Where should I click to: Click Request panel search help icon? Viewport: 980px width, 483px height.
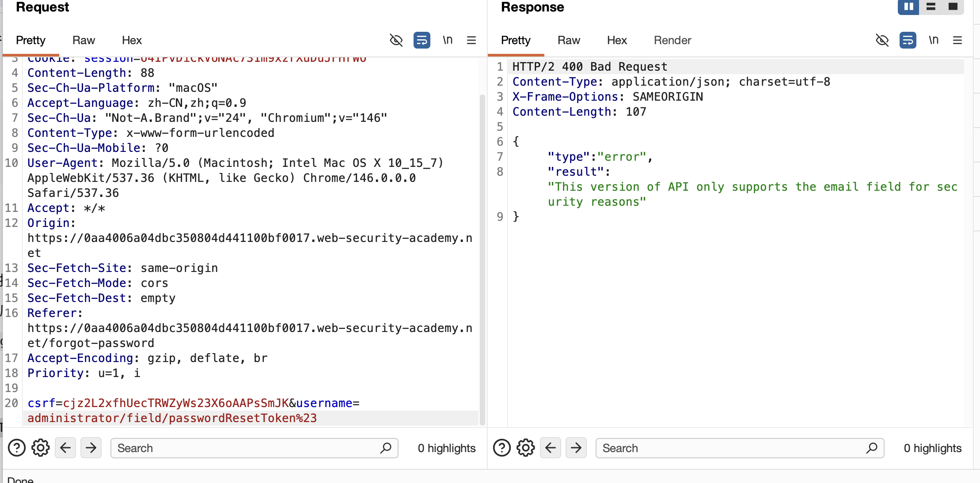[x=17, y=448]
